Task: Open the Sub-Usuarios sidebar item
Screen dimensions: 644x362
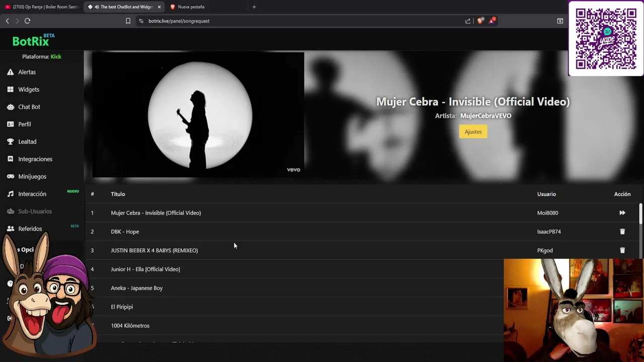Action: coord(35,211)
